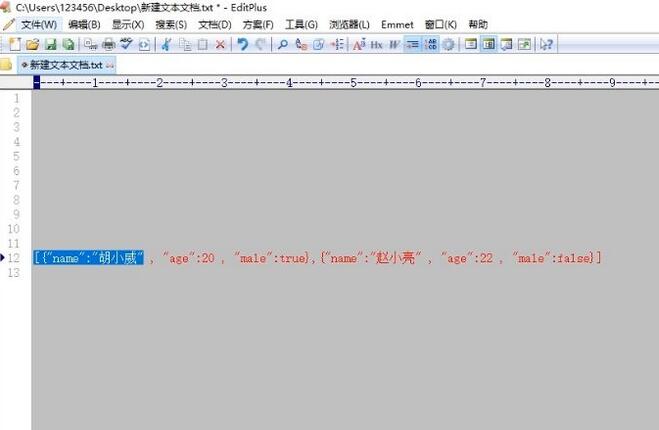Toggle the output window panel icon
This screenshot has width=659, height=430.
(506, 44)
